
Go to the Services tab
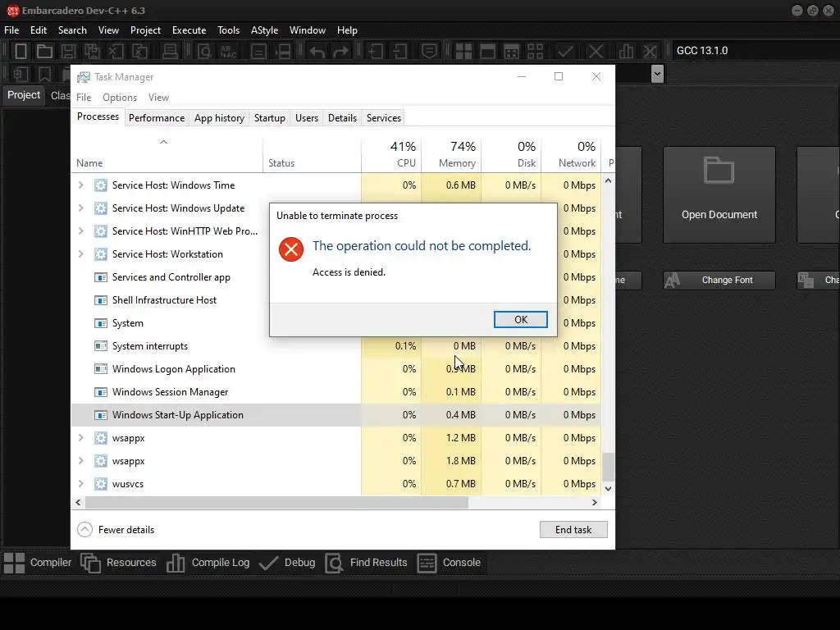[384, 118]
